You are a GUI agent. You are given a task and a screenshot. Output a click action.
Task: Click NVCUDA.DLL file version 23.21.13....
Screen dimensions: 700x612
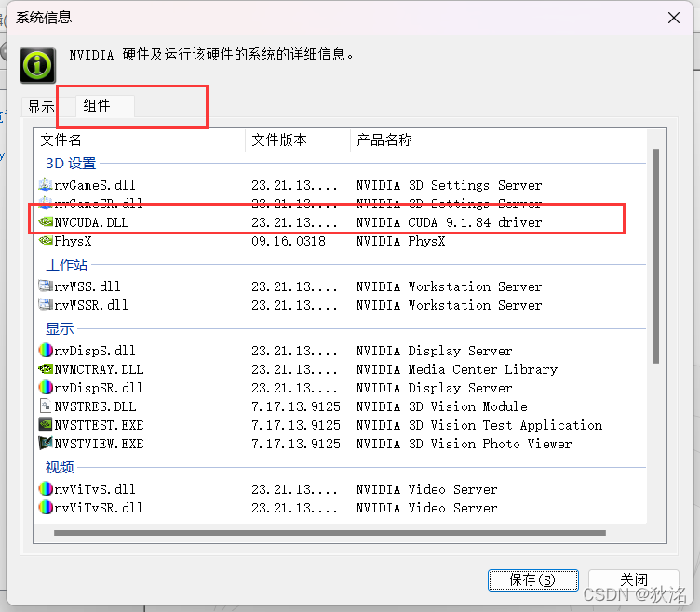point(294,222)
